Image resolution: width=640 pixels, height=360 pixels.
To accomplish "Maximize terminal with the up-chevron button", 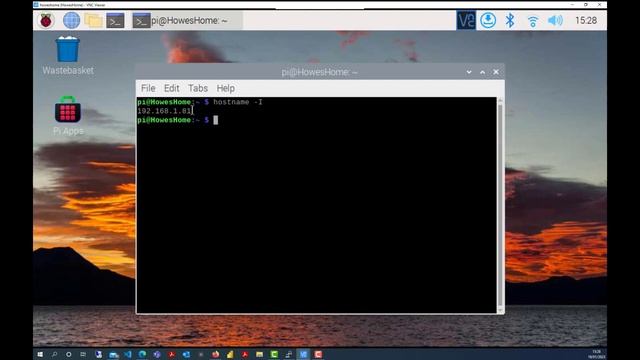I will pos(482,72).
